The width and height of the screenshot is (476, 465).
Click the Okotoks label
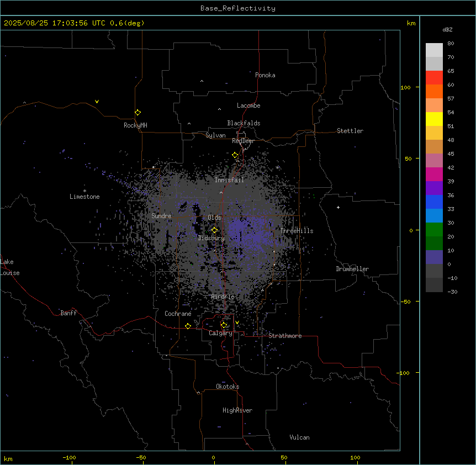(228, 387)
